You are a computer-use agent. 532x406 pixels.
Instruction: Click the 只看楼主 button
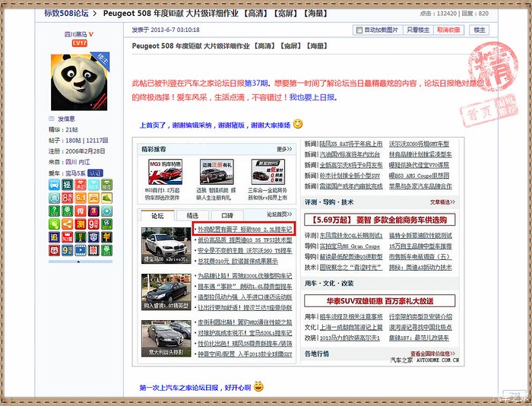click(x=418, y=30)
